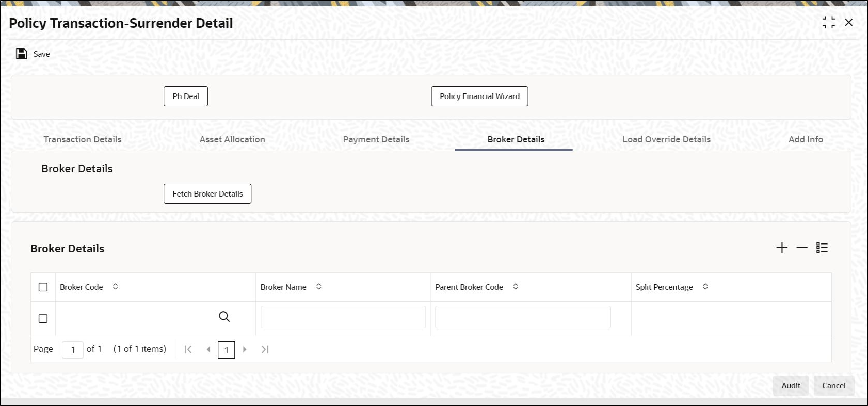Select the Broker Details tab
The height and width of the screenshot is (406, 868).
(516, 139)
